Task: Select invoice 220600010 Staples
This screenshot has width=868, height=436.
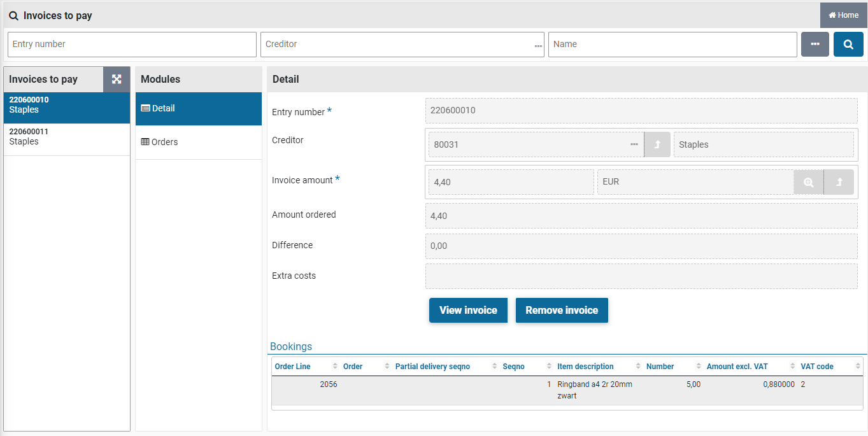Action: pos(67,105)
